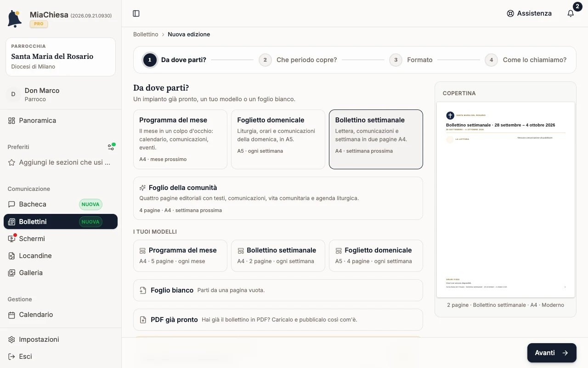Click the sparkle icon on Foglio della comunità
This screenshot has width=588, height=368.
[x=142, y=188]
